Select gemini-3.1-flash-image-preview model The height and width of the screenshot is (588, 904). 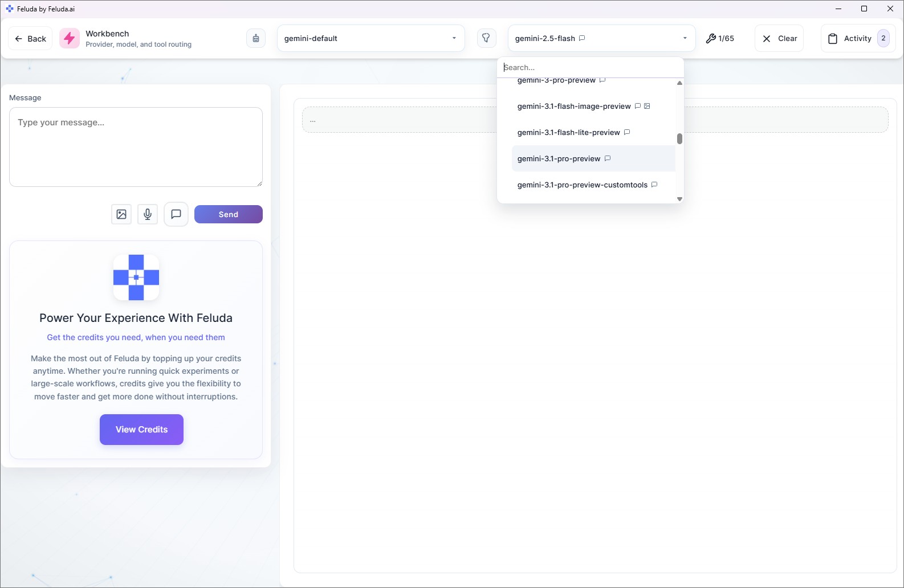point(593,106)
